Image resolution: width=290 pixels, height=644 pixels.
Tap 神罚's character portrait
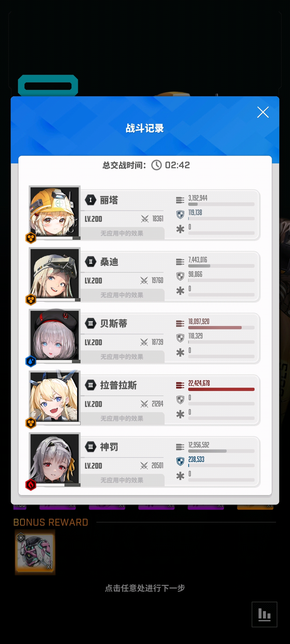(x=55, y=459)
